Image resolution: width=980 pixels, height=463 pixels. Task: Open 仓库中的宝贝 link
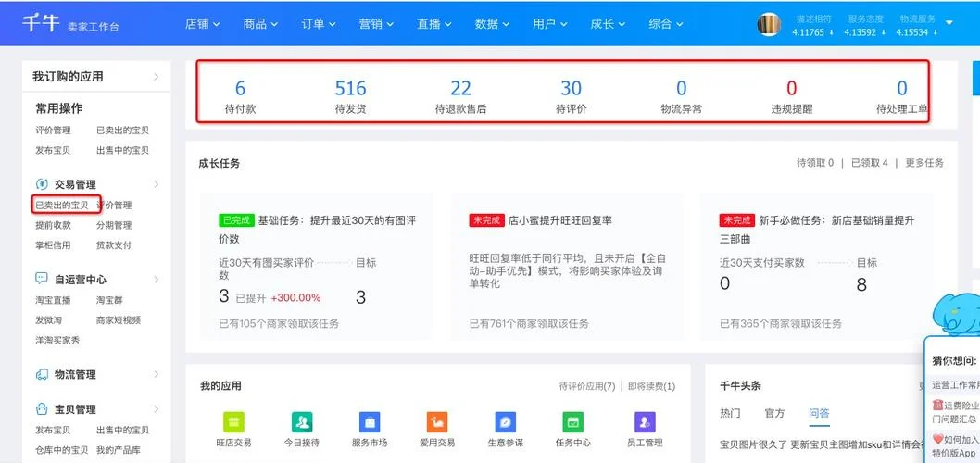[62, 450]
